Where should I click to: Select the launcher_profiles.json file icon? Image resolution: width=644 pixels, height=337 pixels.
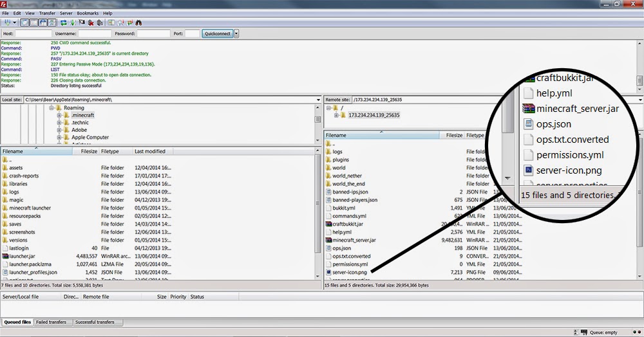tap(5, 272)
